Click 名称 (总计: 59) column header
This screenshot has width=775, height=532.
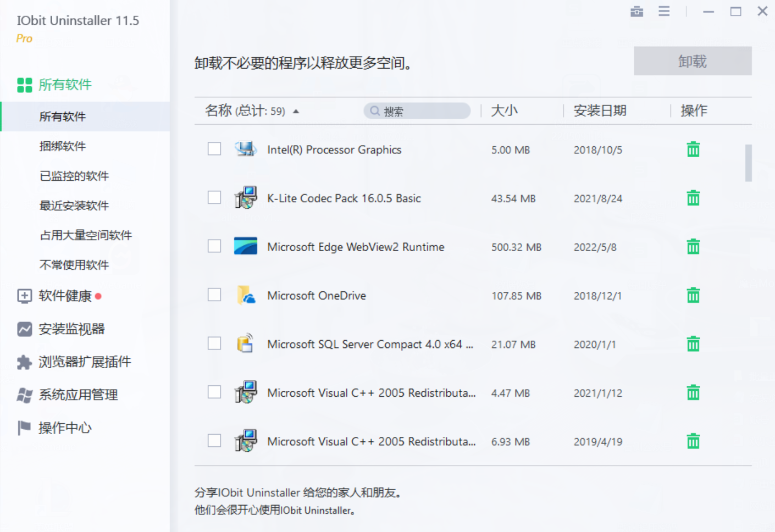[x=245, y=111]
